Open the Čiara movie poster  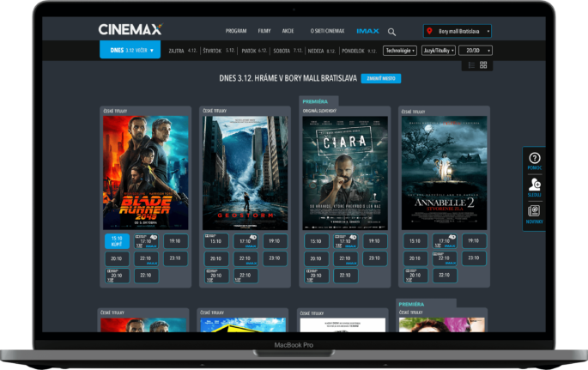(x=345, y=173)
